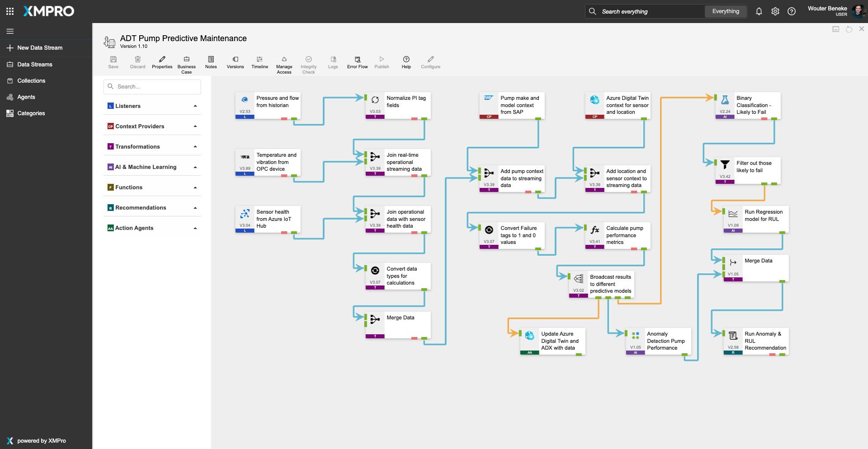868x449 pixels.
Task: Collapse the Transformations category
Action: [195, 147]
